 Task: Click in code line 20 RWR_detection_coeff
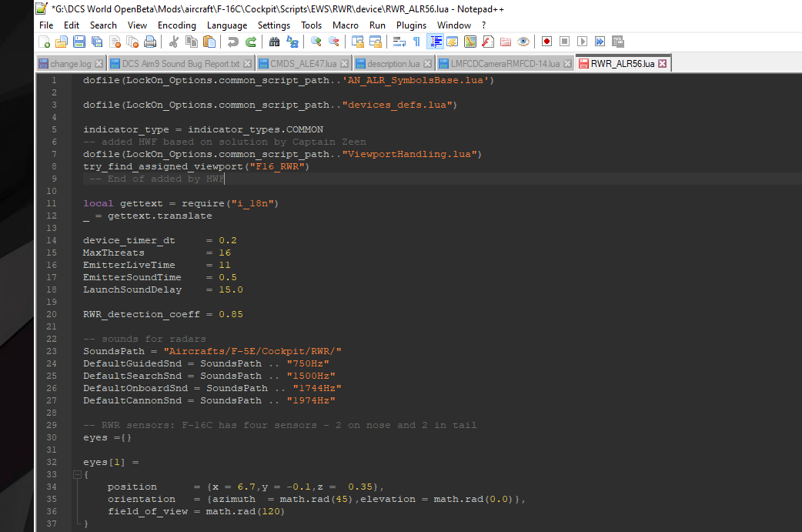pos(163,314)
